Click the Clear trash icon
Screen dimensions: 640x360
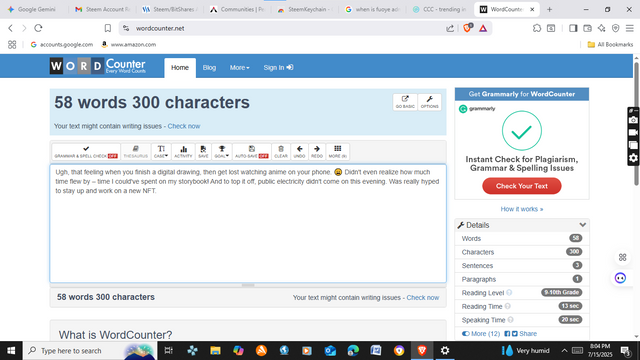(x=281, y=151)
